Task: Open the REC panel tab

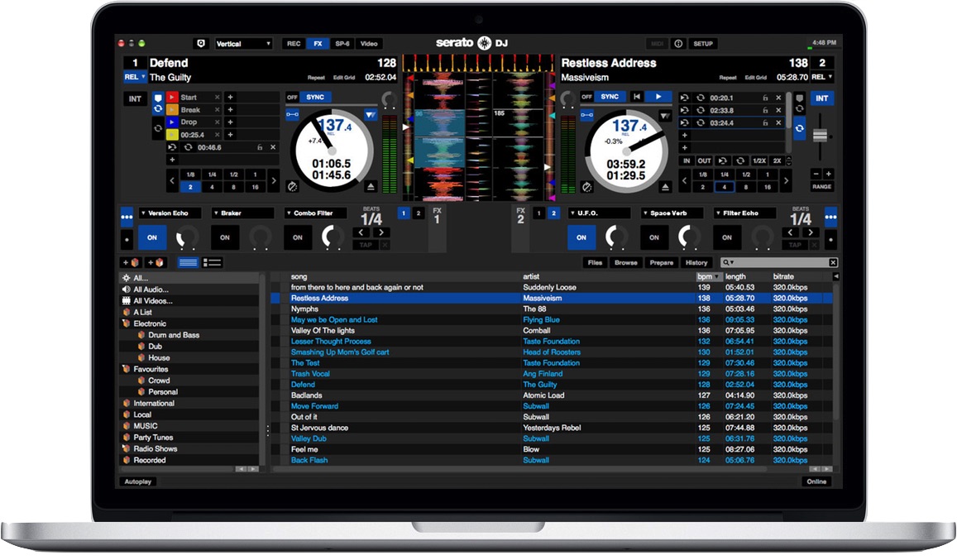Action: 294,43
